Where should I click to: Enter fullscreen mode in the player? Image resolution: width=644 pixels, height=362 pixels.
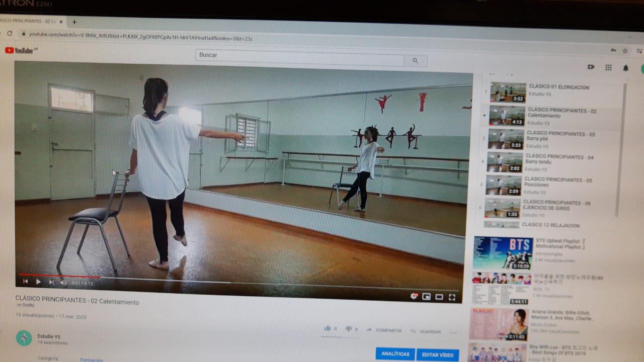[452, 297]
